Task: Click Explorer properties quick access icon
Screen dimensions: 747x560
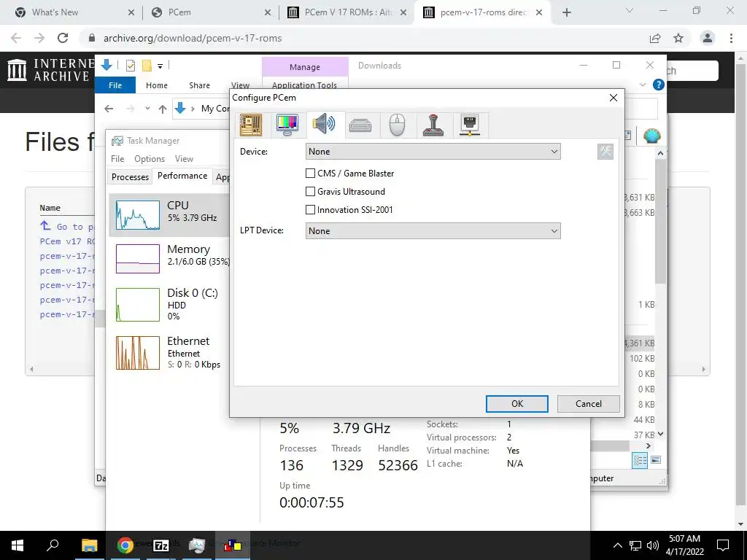Action: click(x=130, y=66)
